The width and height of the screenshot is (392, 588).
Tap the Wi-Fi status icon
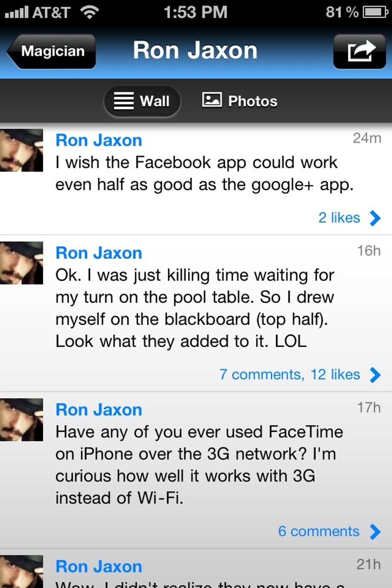tap(90, 12)
